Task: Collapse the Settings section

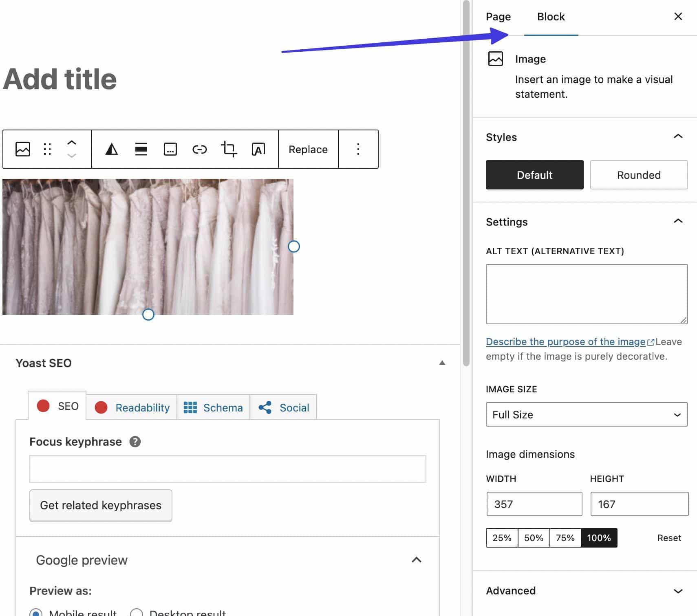Action: coord(677,221)
